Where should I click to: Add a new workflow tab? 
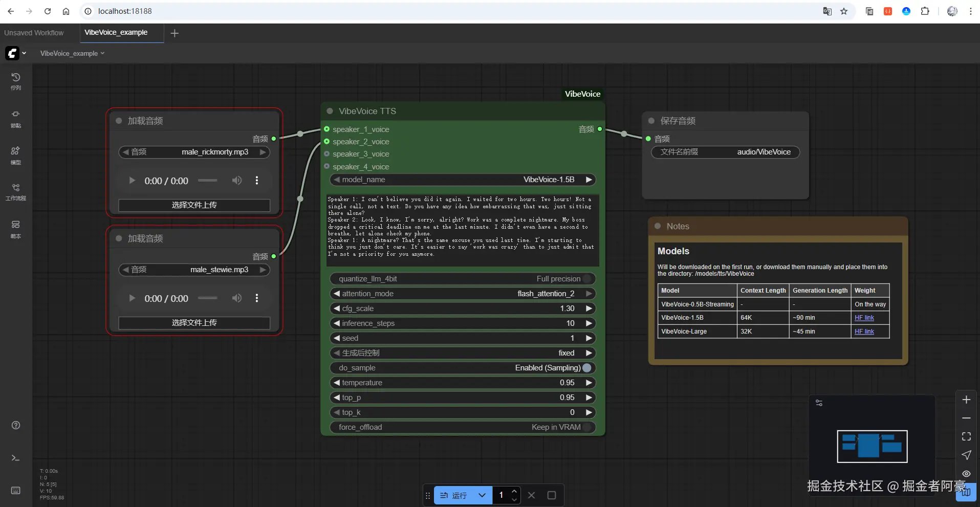(x=175, y=33)
